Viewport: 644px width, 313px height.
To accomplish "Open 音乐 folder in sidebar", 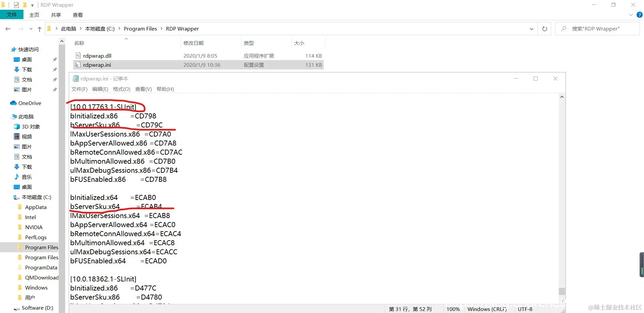I will click(x=27, y=177).
